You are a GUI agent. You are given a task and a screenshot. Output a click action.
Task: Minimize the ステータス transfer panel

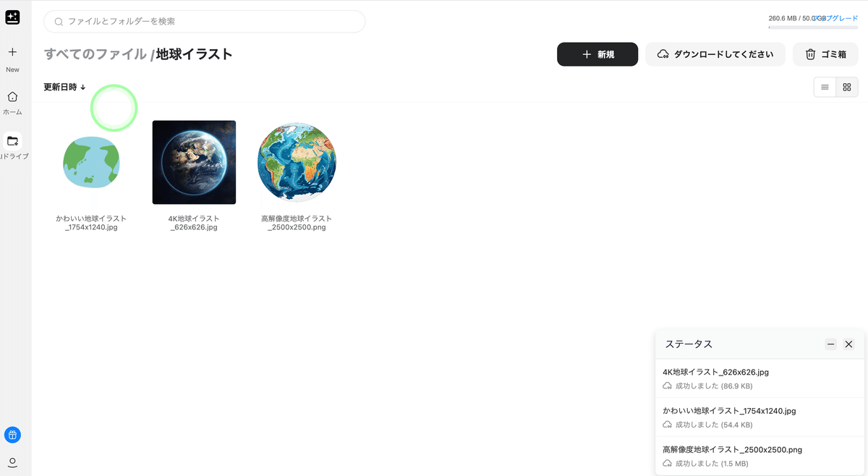tap(830, 344)
